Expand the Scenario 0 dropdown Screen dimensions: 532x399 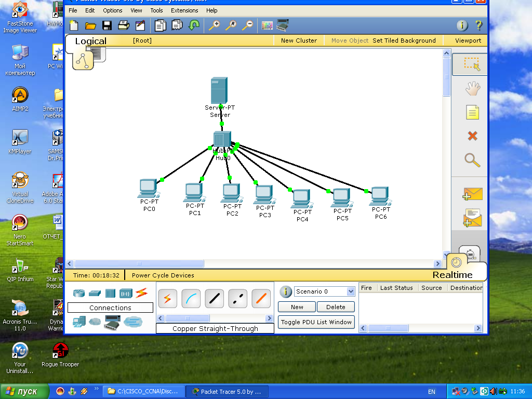(351, 291)
